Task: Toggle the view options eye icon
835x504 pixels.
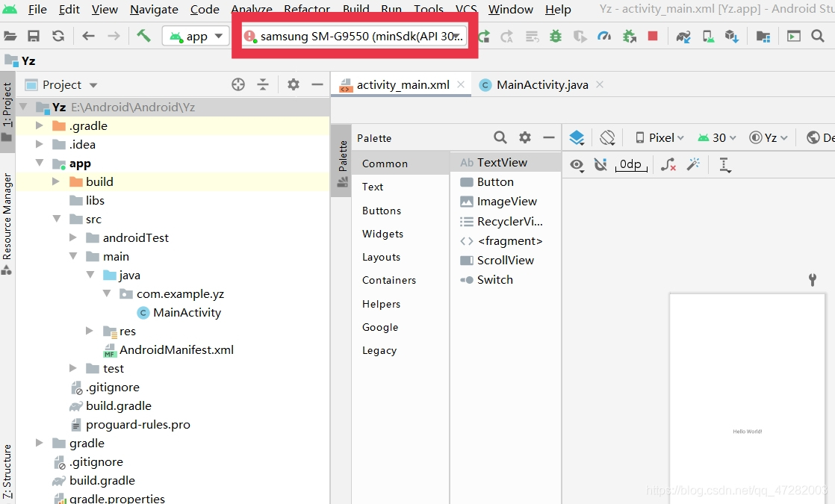Action: (577, 164)
